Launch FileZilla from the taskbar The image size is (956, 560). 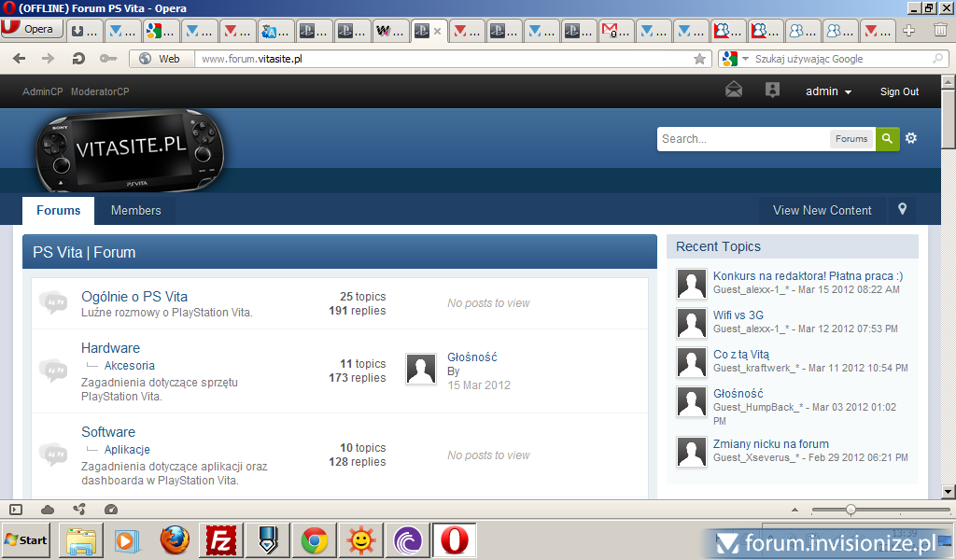tap(220, 540)
